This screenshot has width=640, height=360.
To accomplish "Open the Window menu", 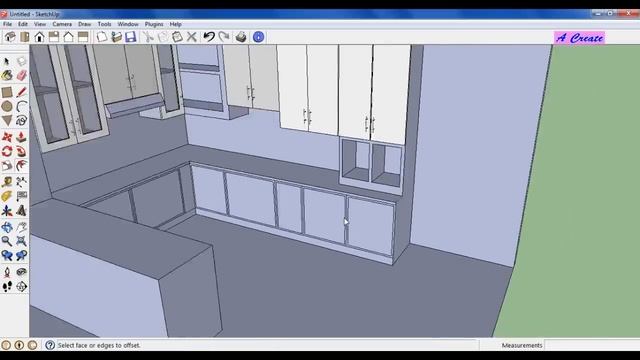I will (x=128, y=24).
